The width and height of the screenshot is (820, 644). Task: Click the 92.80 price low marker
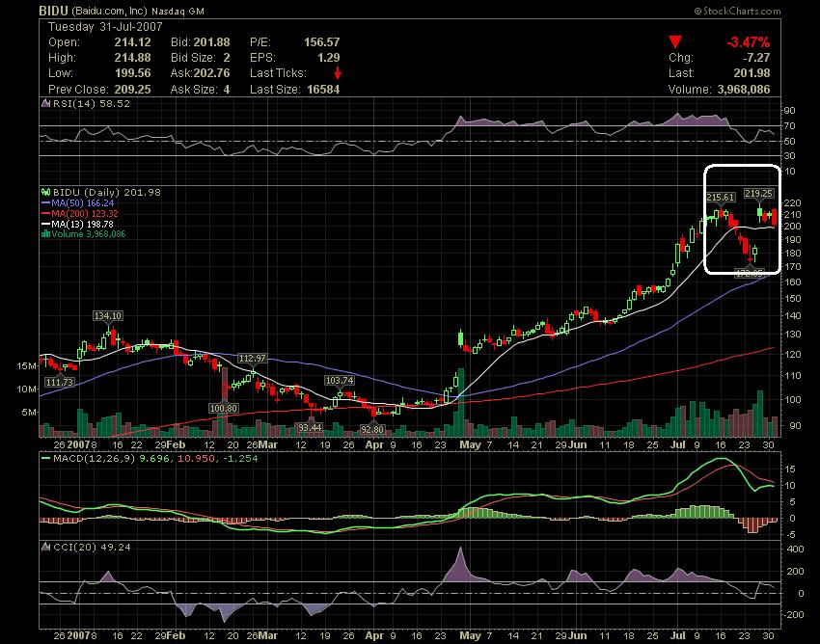click(372, 430)
